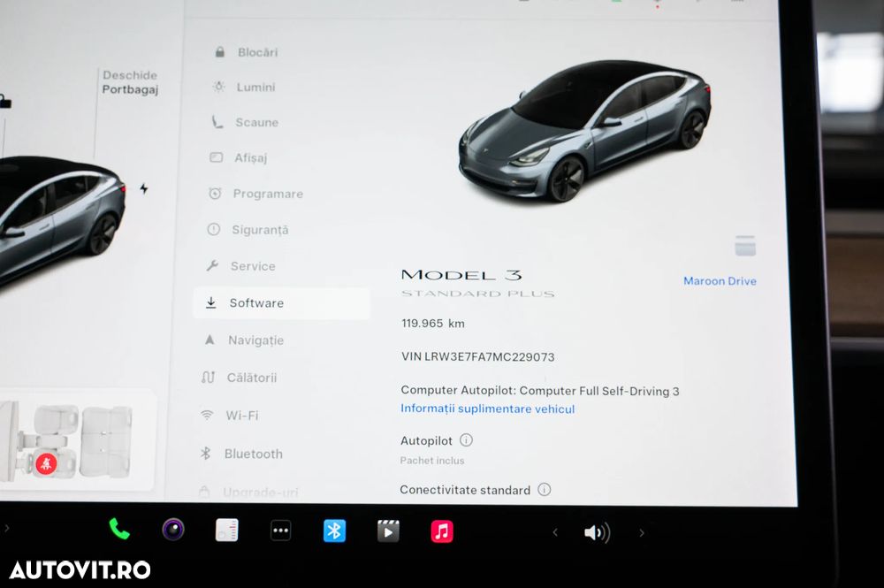This screenshot has height=588, width=884.
Task: Tap the Model 3 vehicle image
Action: (585, 131)
